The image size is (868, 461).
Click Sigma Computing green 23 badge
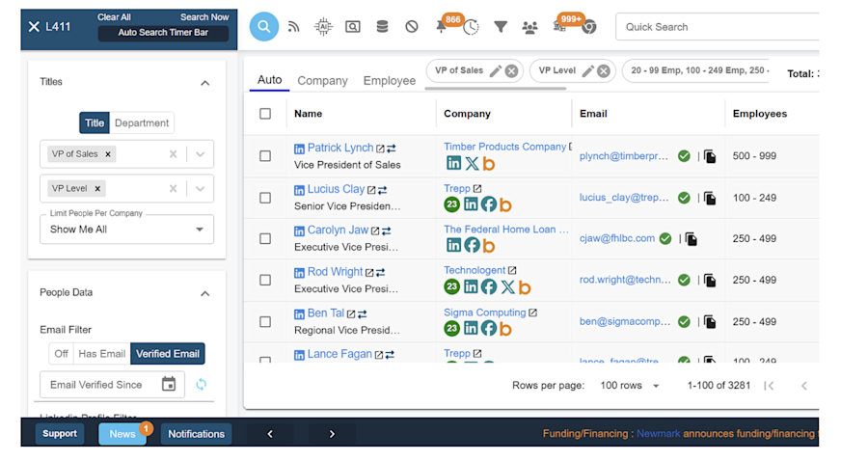tap(451, 329)
